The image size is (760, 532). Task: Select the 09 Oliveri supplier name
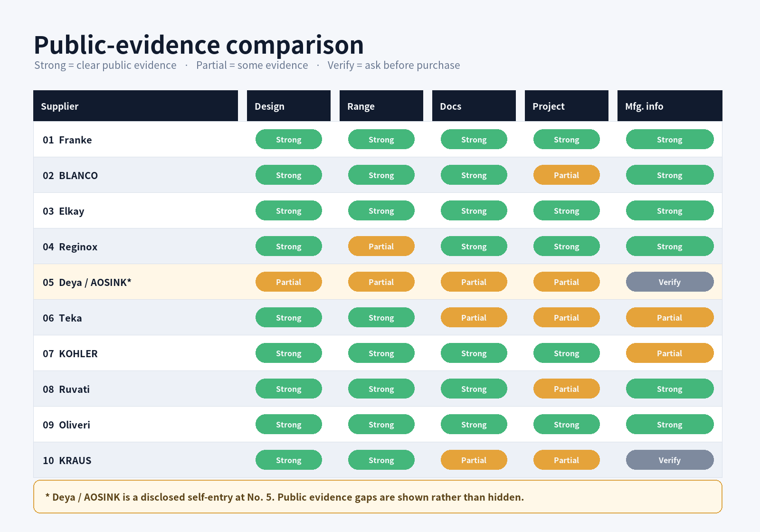point(66,425)
